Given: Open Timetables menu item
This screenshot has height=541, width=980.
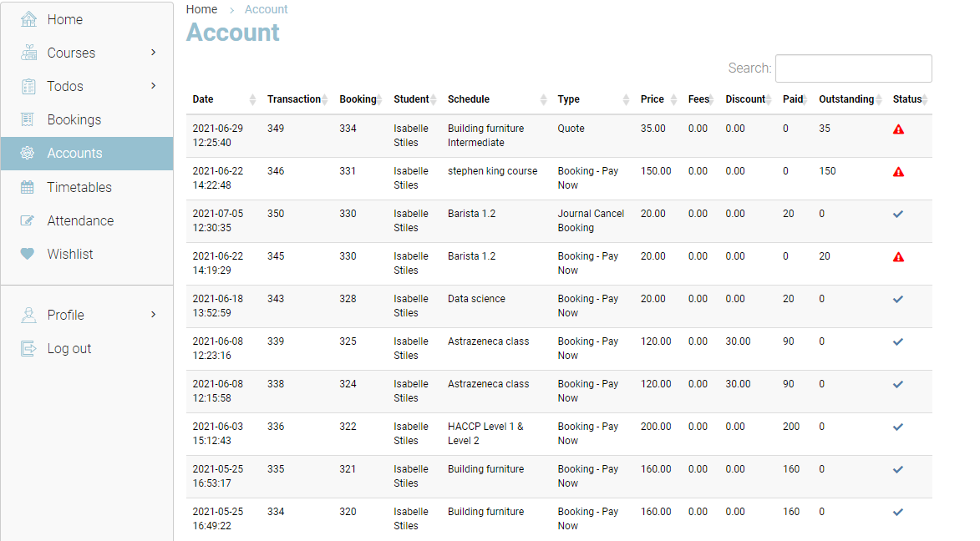Looking at the screenshot, I should [x=79, y=187].
